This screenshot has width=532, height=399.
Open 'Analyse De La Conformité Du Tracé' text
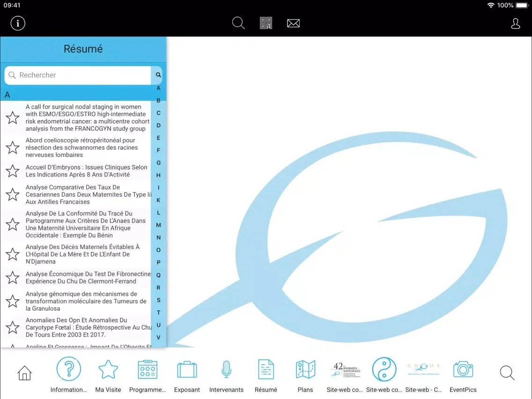coord(86,224)
